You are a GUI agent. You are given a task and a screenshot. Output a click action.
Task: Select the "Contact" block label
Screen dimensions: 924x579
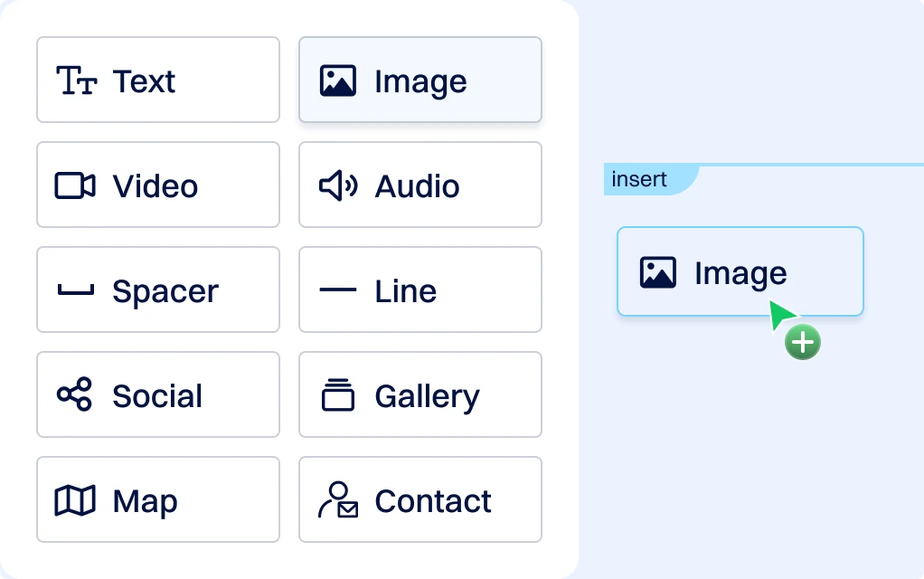[433, 501]
